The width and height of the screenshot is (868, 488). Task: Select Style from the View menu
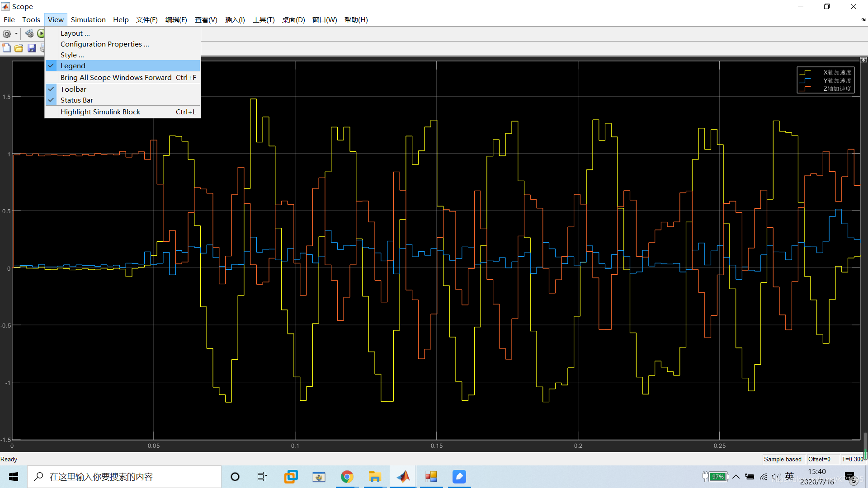pyautogui.click(x=72, y=55)
